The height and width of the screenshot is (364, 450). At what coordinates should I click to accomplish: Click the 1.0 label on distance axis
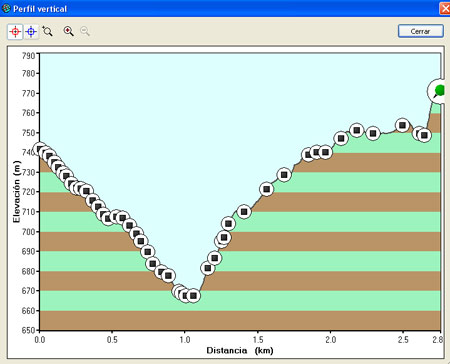[185, 340]
